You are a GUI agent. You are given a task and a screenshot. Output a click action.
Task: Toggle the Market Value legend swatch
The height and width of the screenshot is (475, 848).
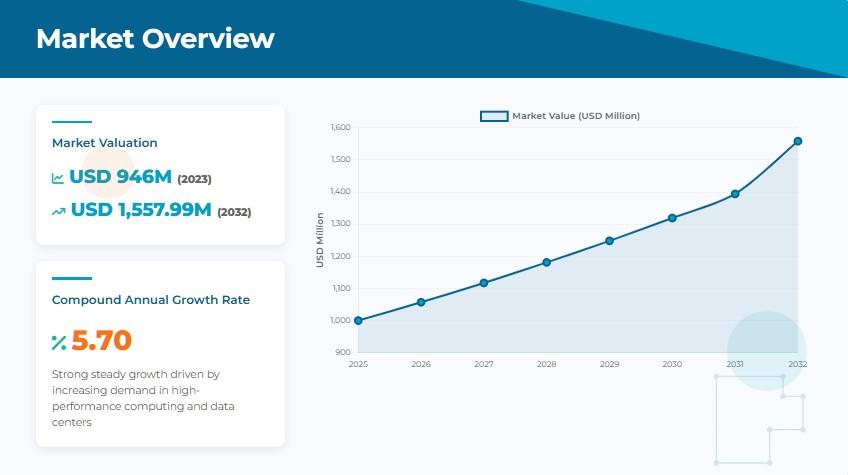[x=494, y=116]
